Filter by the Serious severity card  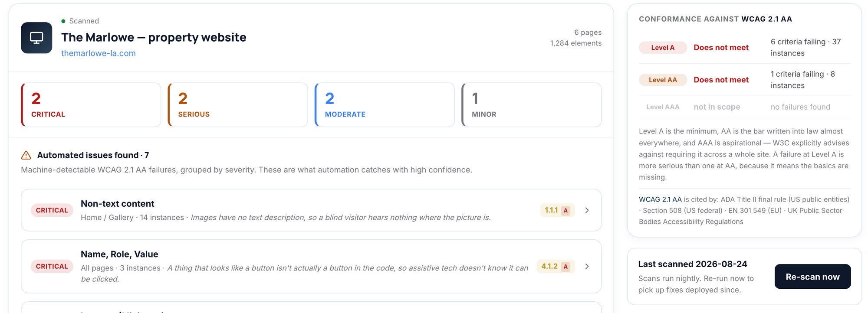238,105
